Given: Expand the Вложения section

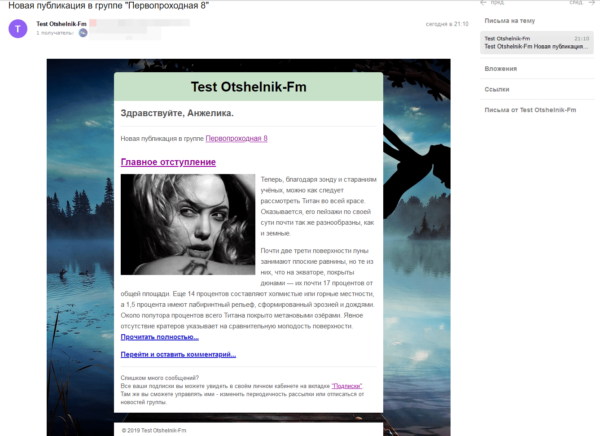Looking at the screenshot, I should [x=500, y=69].
